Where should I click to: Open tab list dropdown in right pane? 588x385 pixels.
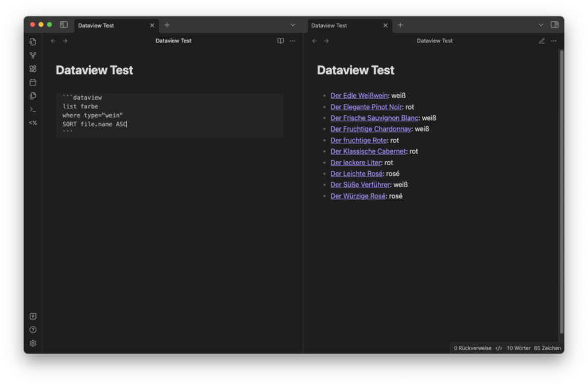click(x=541, y=25)
